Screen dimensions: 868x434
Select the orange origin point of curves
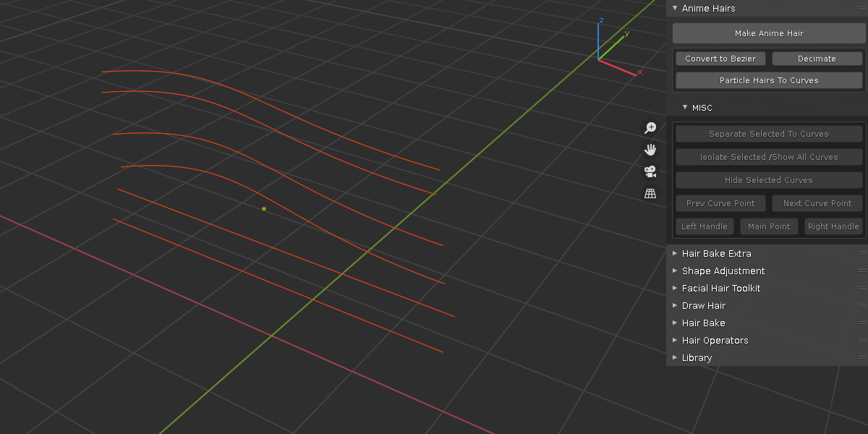pos(264,208)
